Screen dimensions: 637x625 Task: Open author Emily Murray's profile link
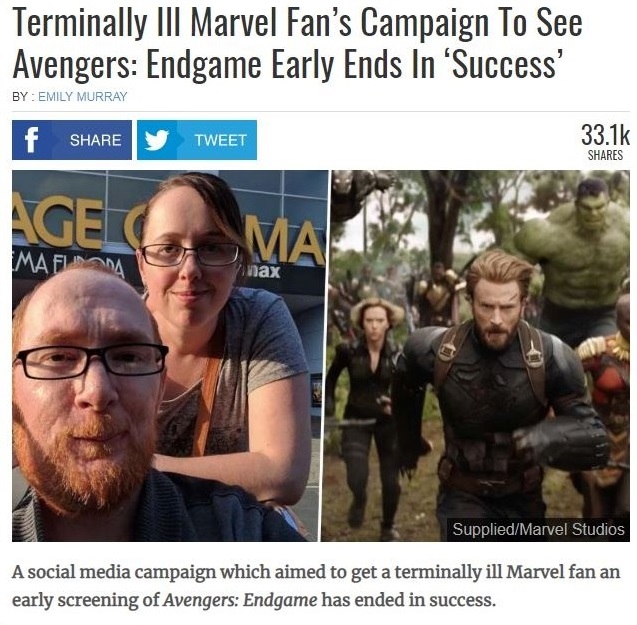[82, 97]
